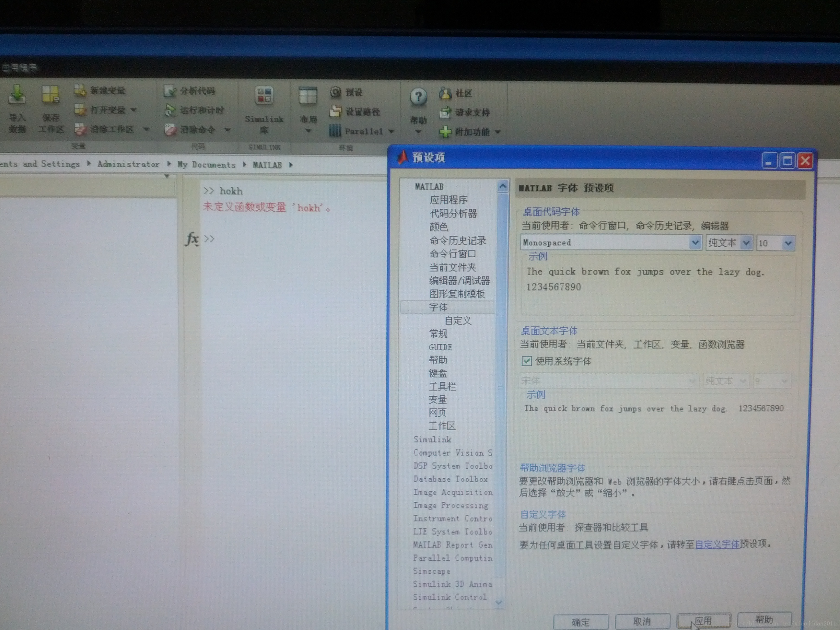The image size is (840, 630).
Task: Open the Simulink Library icon
Action: point(264,96)
